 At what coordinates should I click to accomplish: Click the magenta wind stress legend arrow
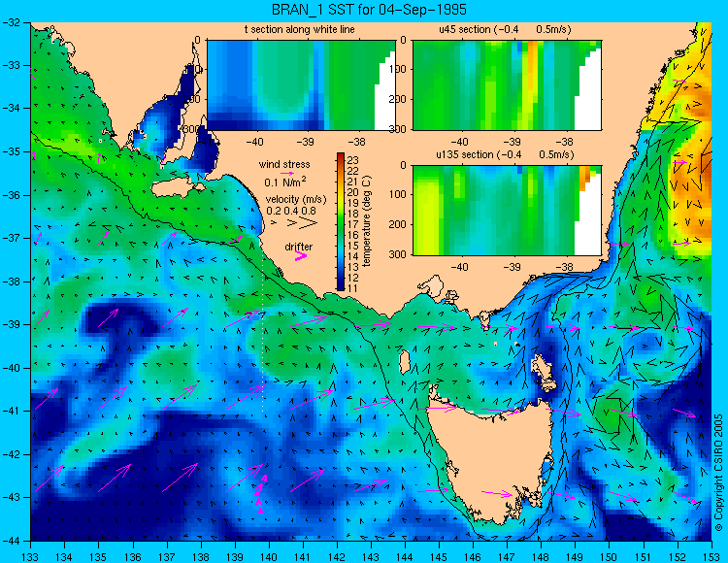click(287, 173)
